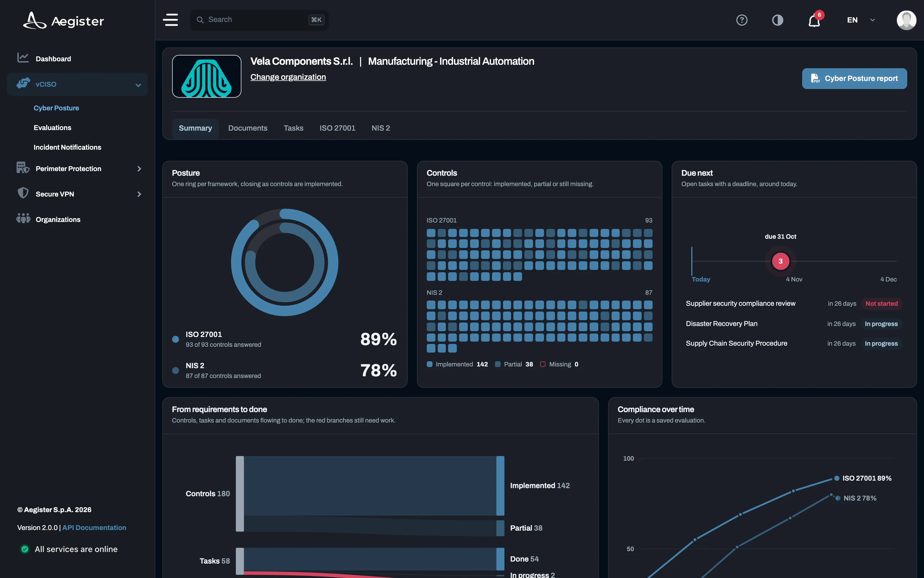Click the green services online check icon
This screenshot has width=924, height=578.
25,549
